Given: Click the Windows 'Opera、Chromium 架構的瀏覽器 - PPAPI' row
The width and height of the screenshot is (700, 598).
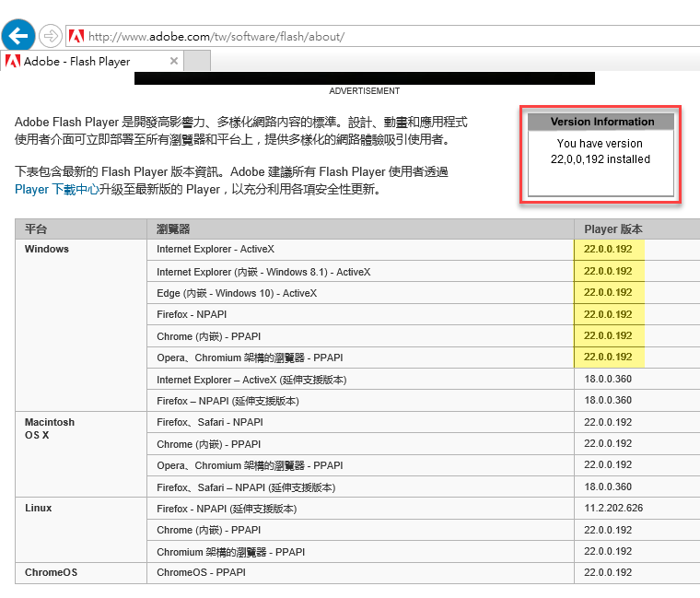Looking at the screenshot, I should coord(360,358).
